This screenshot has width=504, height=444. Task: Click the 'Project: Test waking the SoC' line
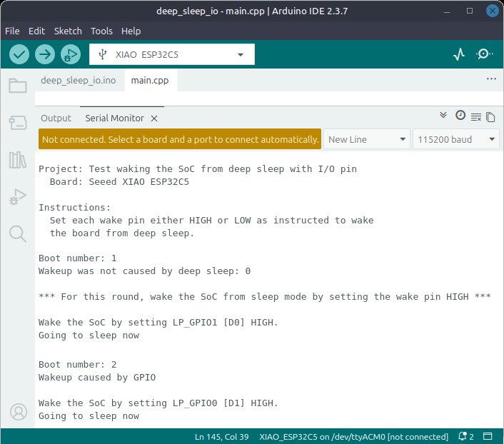tap(198, 168)
